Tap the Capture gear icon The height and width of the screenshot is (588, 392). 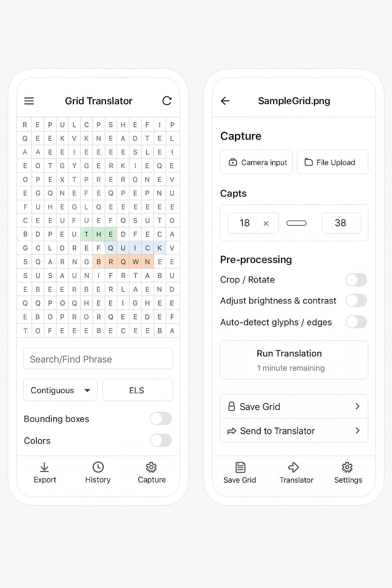point(151,467)
